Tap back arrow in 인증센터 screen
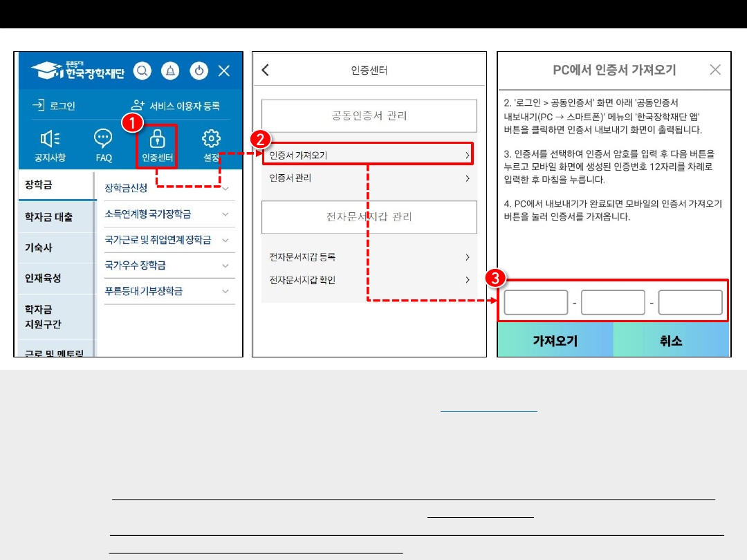 266,71
